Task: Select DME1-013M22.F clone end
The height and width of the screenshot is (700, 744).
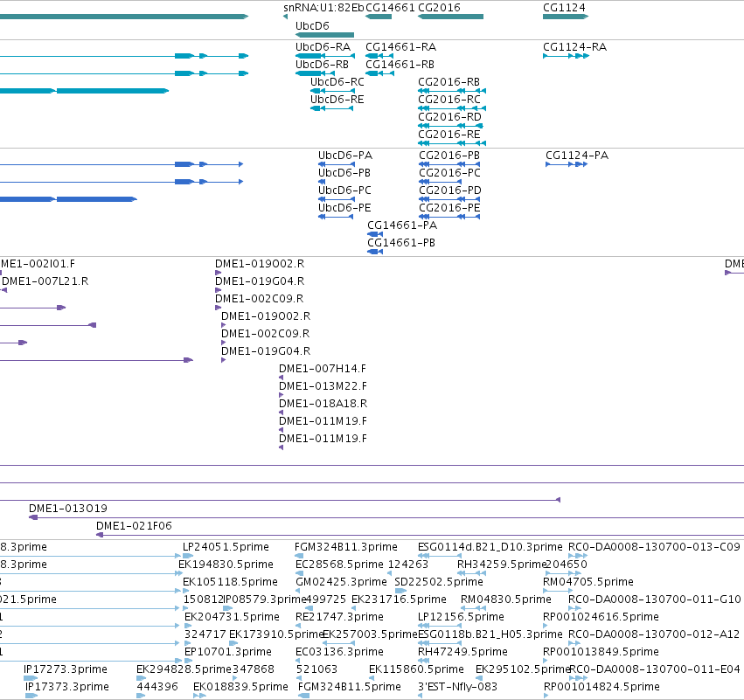Action: (281, 396)
